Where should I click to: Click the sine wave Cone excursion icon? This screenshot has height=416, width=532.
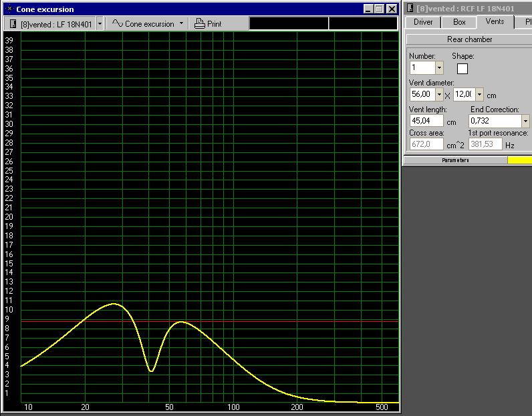coord(118,23)
